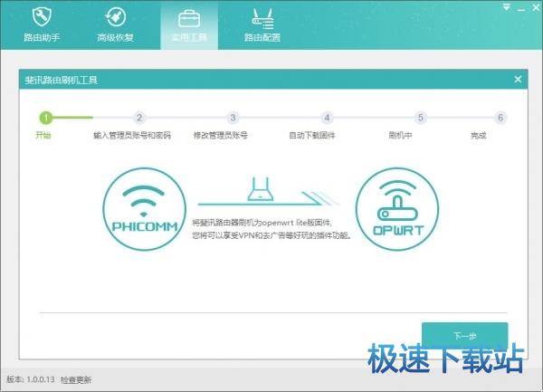Image resolution: width=543 pixels, height=392 pixels.
Task: Minimize the main application window
Action: click(x=521, y=9)
